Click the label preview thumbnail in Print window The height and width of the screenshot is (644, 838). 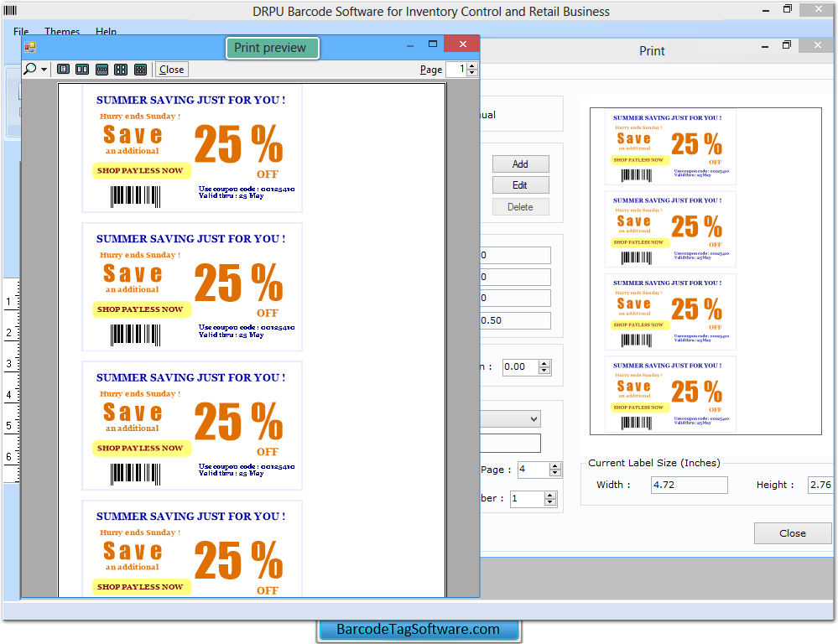pos(705,272)
